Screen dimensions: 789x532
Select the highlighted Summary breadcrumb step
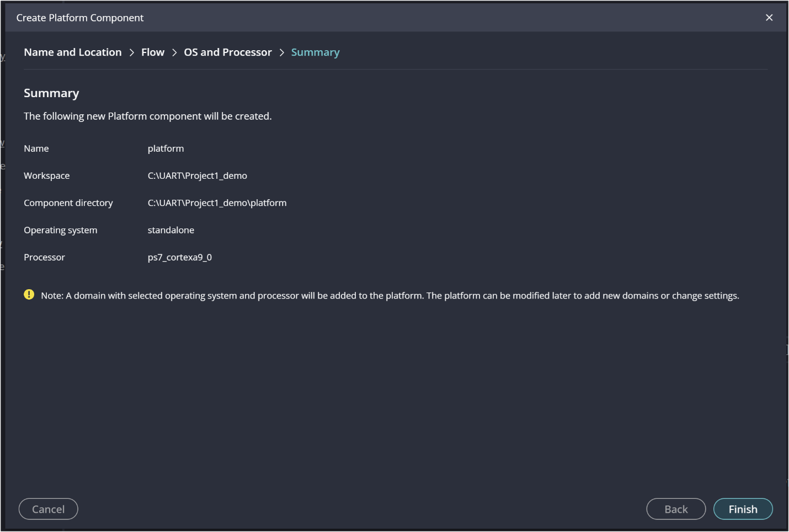315,52
